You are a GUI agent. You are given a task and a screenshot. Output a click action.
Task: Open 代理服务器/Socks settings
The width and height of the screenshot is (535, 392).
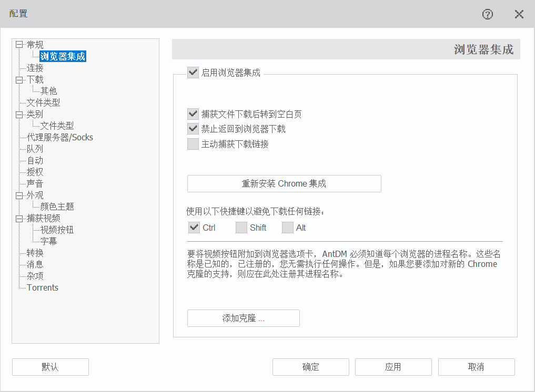click(60, 137)
